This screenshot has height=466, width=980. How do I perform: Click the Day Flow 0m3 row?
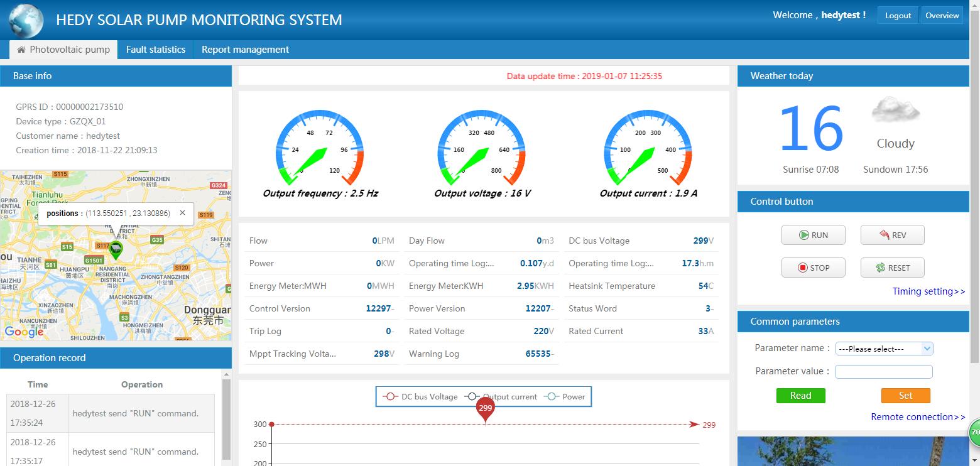481,241
